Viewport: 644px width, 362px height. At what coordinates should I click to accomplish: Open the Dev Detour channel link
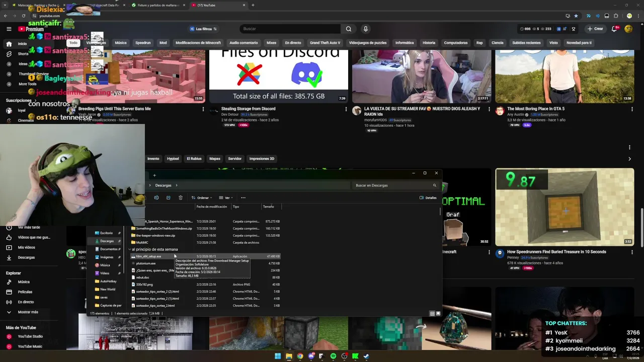click(x=230, y=115)
